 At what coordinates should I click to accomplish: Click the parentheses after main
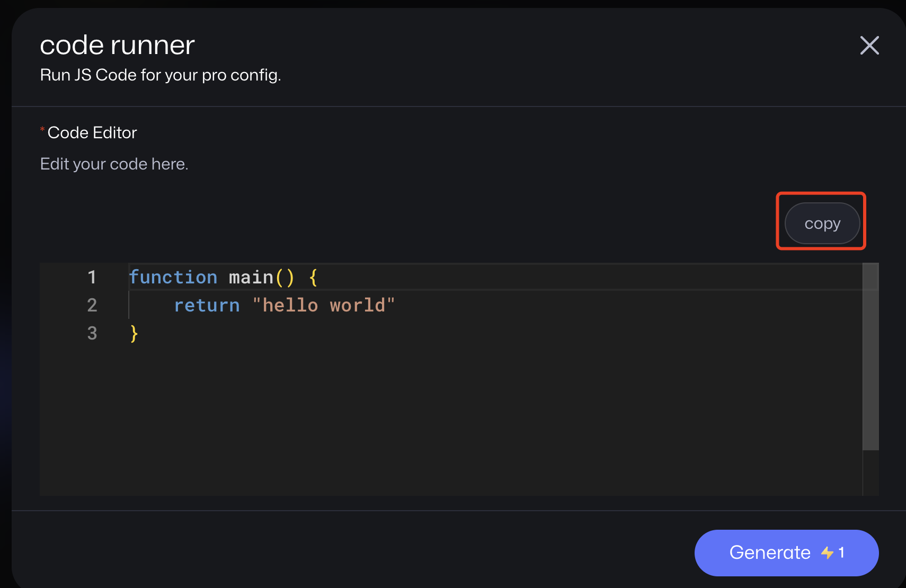click(285, 277)
